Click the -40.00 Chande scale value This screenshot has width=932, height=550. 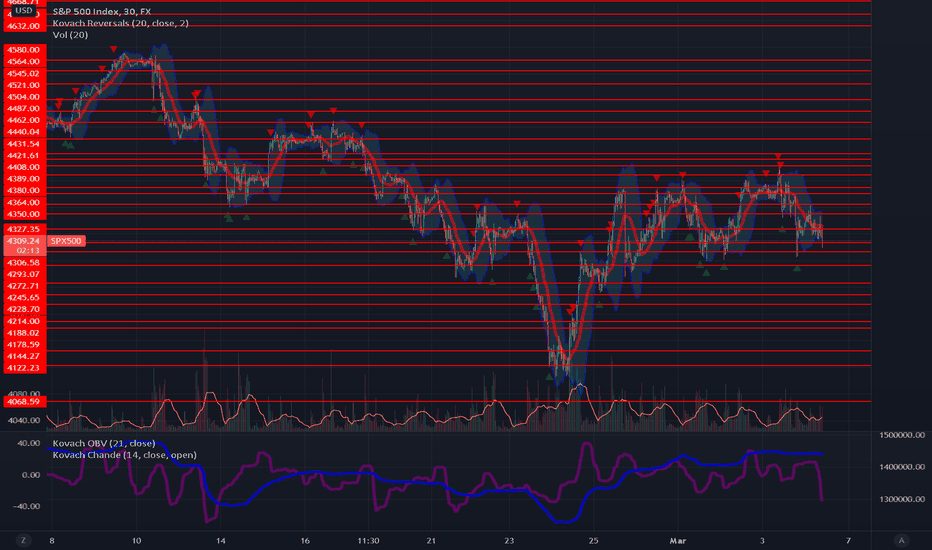click(x=27, y=507)
